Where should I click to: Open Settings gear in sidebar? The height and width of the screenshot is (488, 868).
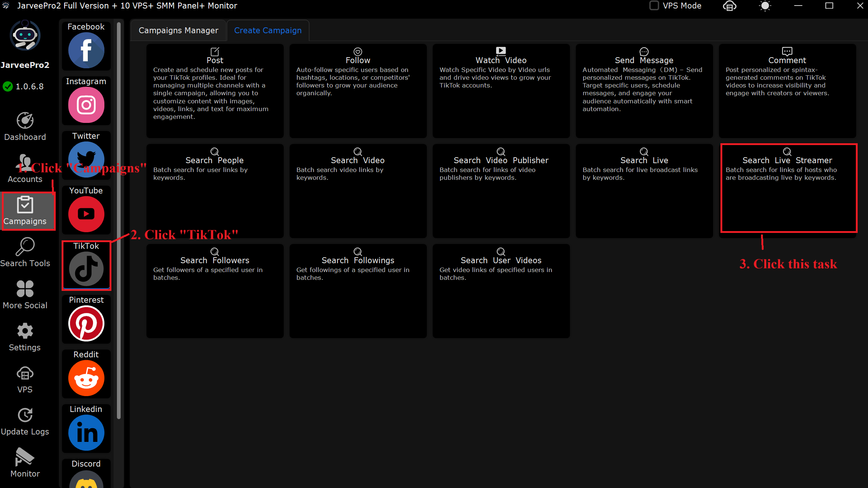25,337
